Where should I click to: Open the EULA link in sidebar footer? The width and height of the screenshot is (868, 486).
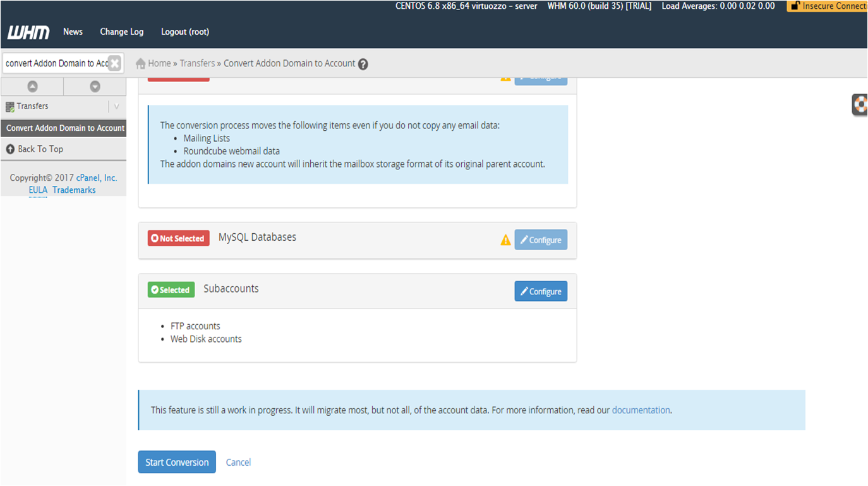point(38,190)
